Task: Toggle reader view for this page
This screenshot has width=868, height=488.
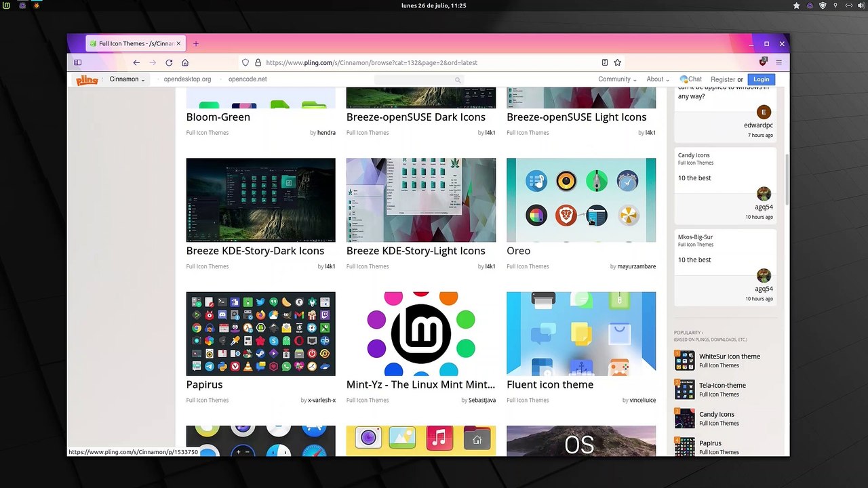Action: [x=605, y=62]
